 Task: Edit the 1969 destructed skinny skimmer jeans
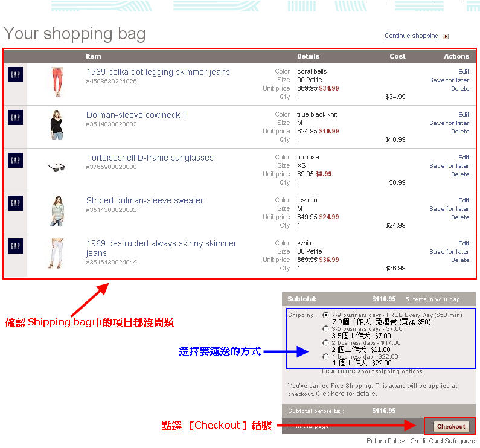(x=464, y=243)
